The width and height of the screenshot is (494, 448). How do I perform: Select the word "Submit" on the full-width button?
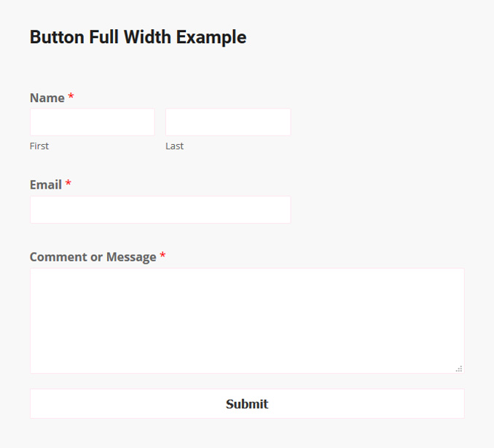247,404
